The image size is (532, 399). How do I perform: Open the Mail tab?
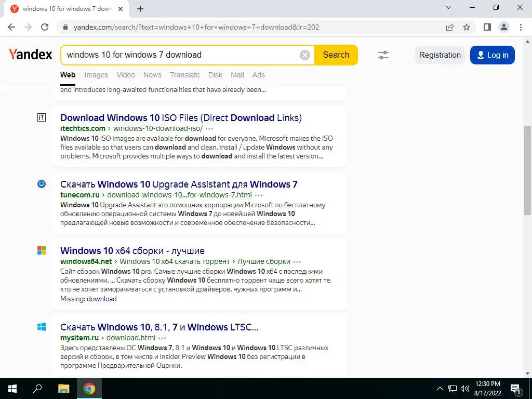(x=237, y=75)
